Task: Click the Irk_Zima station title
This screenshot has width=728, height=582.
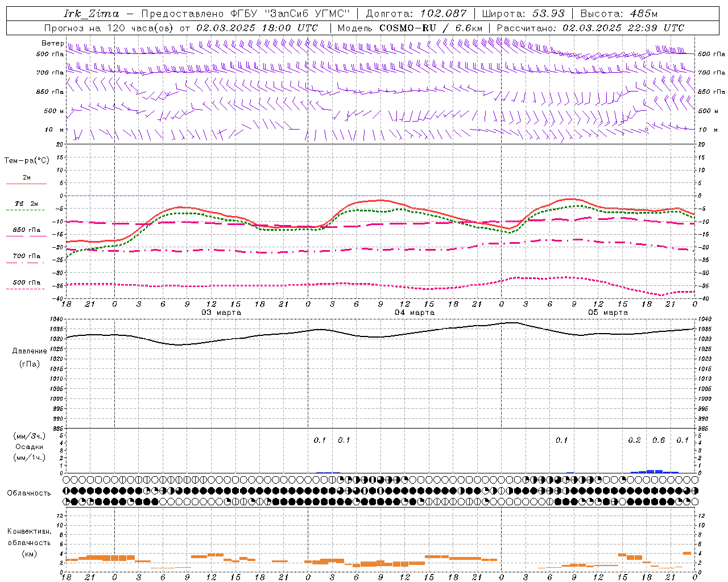Action: (92, 14)
